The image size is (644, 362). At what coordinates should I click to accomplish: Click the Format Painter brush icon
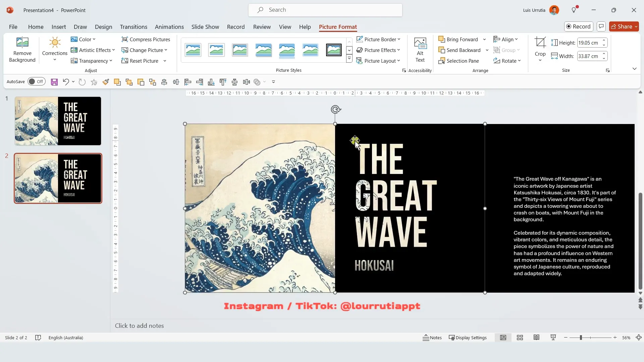click(x=106, y=82)
